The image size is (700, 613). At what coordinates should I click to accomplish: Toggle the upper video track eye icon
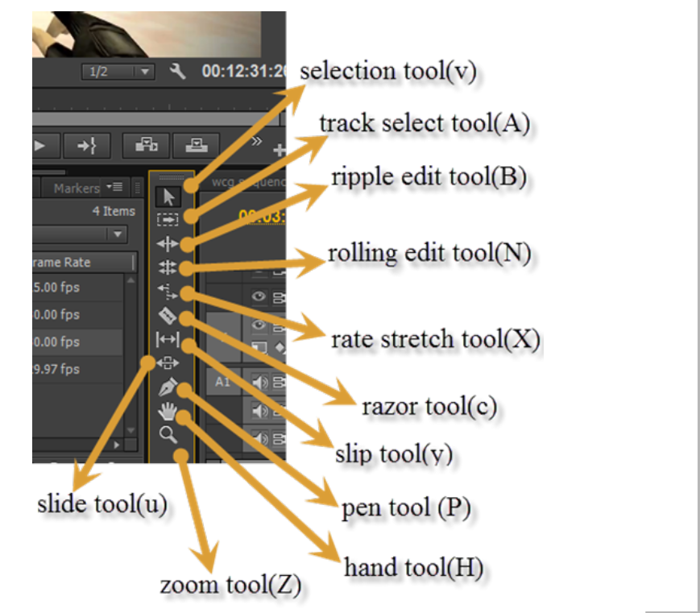coord(259,296)
